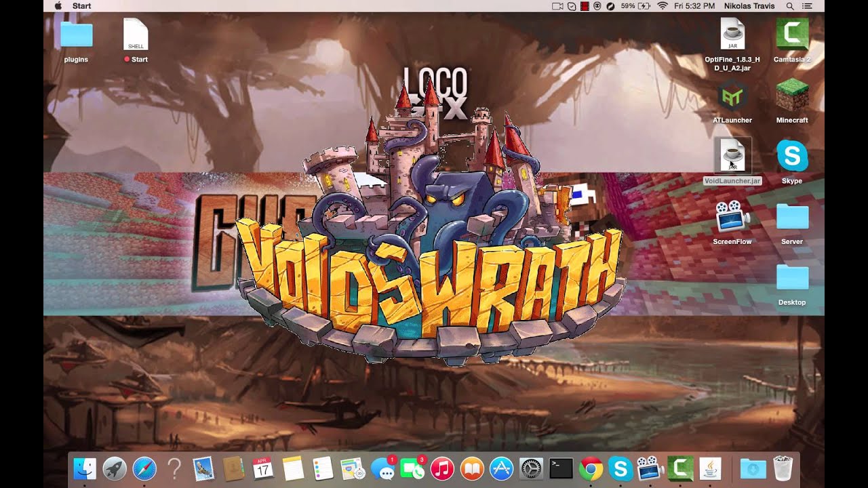This screenshot has width=868, height=488.
Task: Open the Nikolas Travis user menu
Action: pos(749,5)
